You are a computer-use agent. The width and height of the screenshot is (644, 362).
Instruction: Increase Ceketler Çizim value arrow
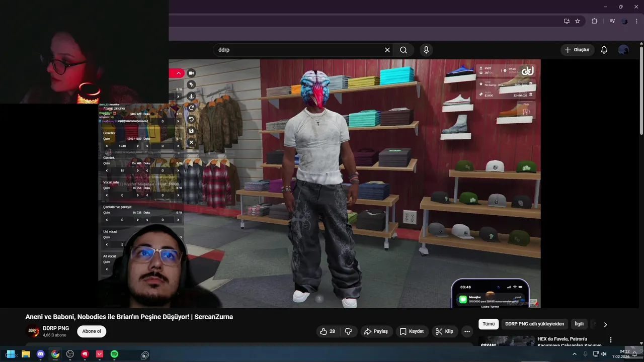138,146
